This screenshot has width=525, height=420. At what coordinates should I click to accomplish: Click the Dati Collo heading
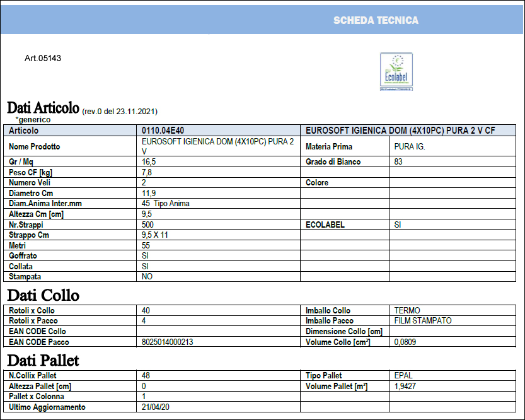coord(43,295)
